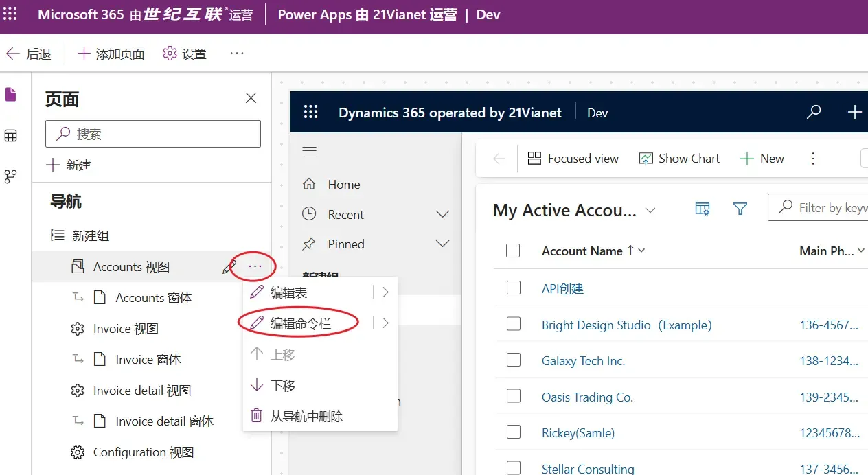Viewport: 868px width, 475px height.
Task: Click the search magnifier in Dynamics 365 header
Action: (x=814, y=112)
